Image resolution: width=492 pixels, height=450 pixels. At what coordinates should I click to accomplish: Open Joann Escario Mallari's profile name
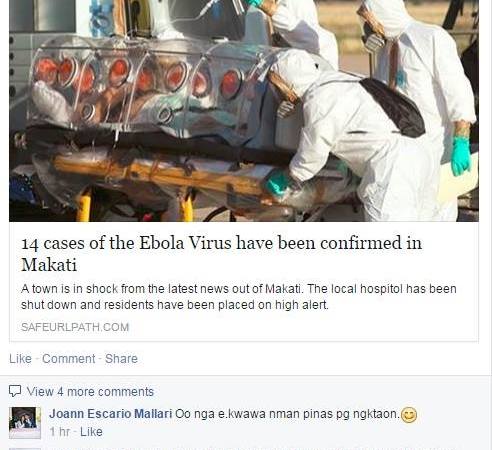click(x=111, y=414)
